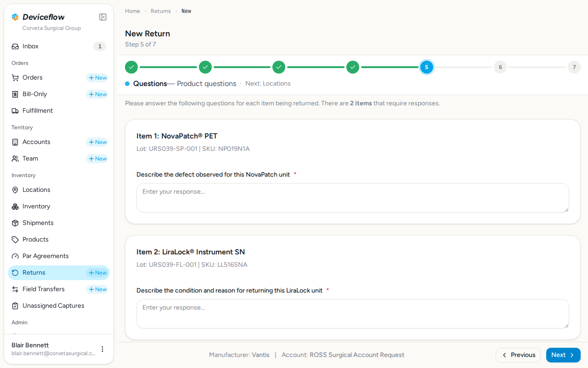588x368 pixels.
Task: Focus NovaPatch defect description field
Action: [353, 198]
